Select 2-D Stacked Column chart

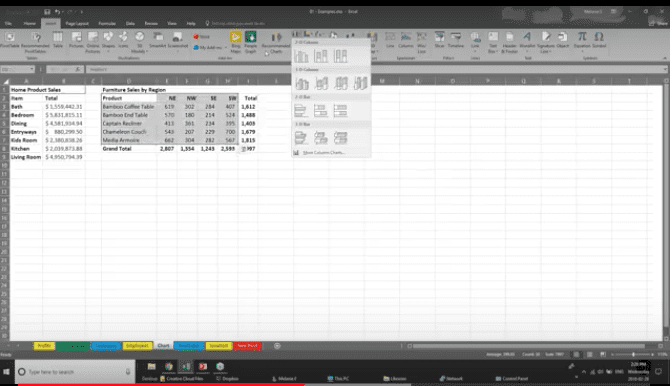(321, 56)
